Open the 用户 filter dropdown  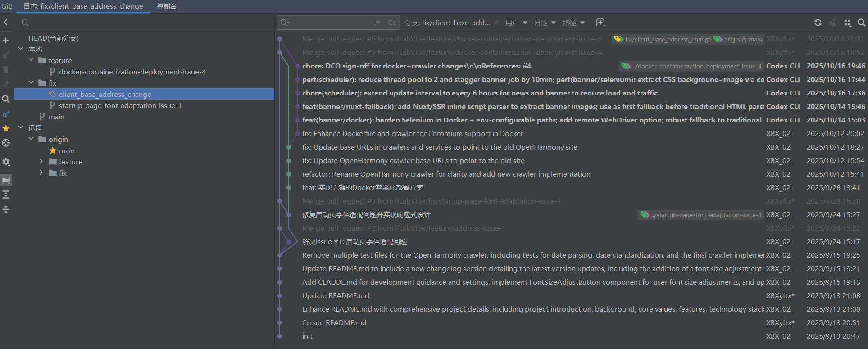click(x=516, y=23)
